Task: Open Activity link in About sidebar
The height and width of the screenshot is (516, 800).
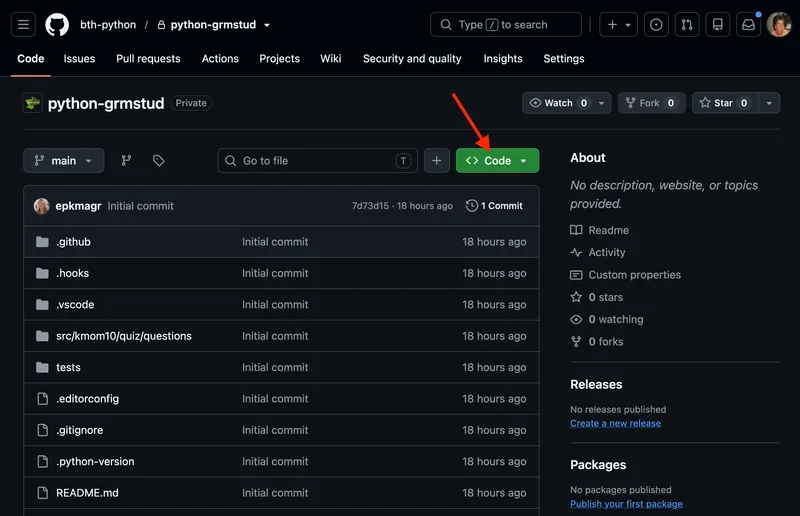Action: pyautogui.click(x=597, y=253)
